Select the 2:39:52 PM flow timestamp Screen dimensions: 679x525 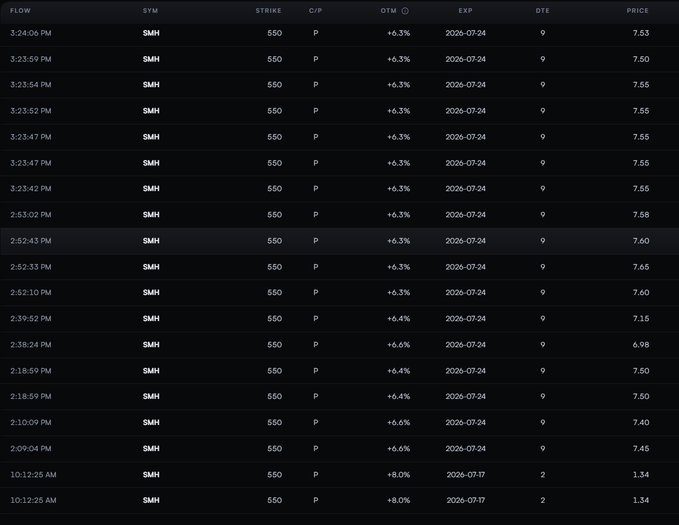coord(31,318)
